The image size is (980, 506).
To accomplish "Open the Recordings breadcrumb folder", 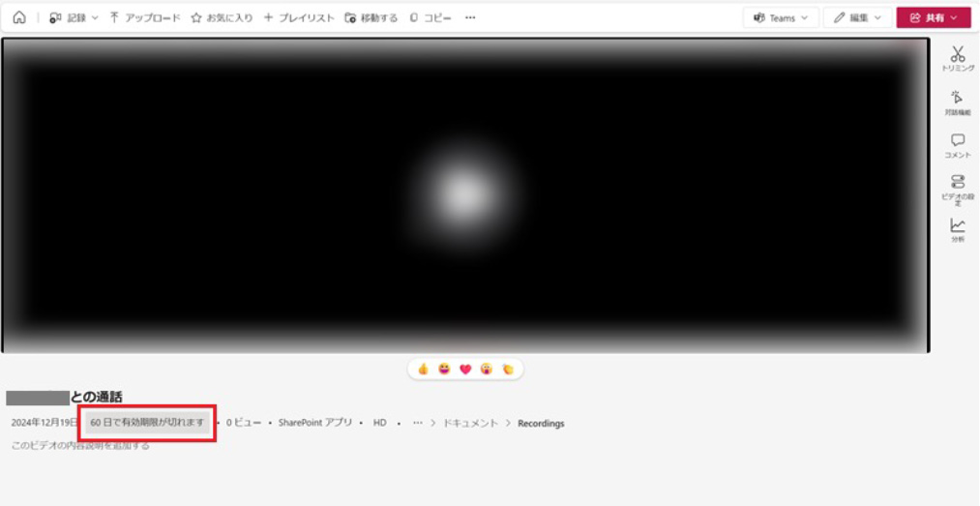I will point(541,423).
